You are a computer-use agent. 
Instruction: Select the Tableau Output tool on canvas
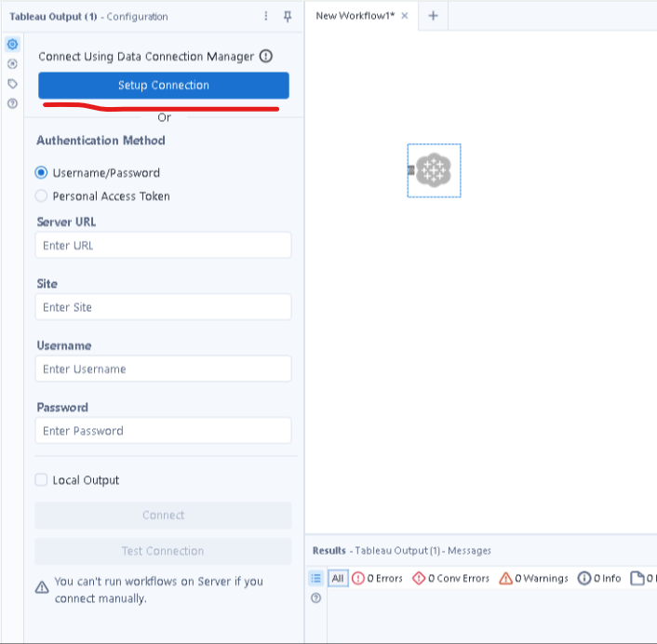point(433,169)
